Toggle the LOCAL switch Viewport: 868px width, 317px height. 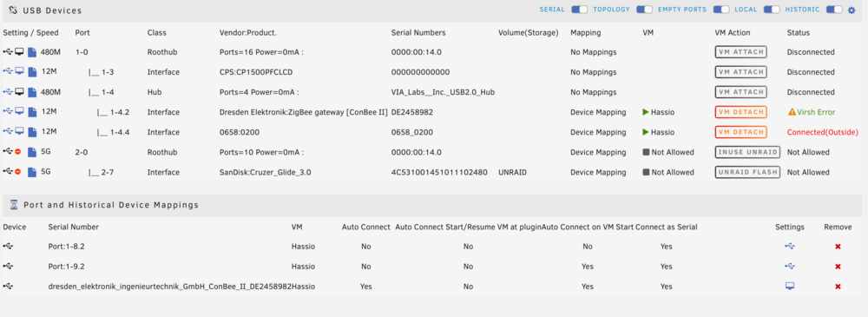pos(772,10)
